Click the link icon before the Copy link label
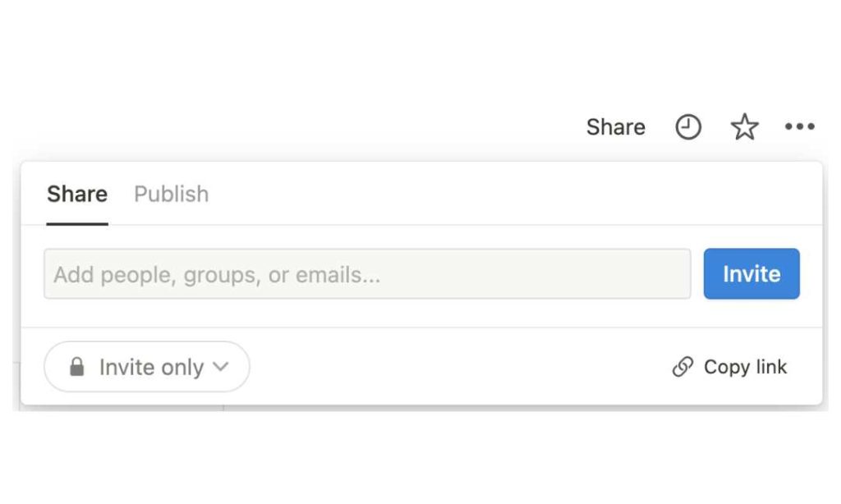Viewport: 841px width, 504px height. click(x=682, y=367)
